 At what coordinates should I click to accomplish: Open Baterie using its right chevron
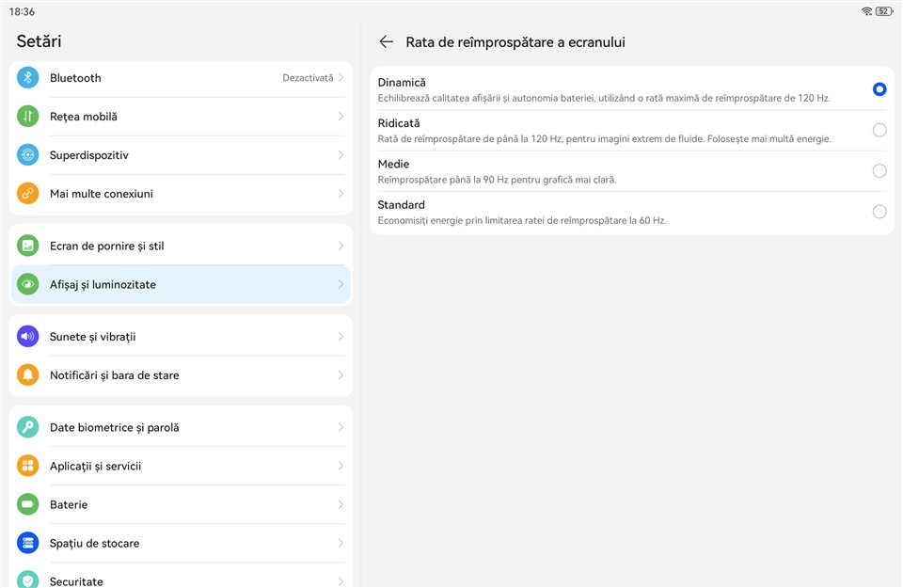point(341,505)
